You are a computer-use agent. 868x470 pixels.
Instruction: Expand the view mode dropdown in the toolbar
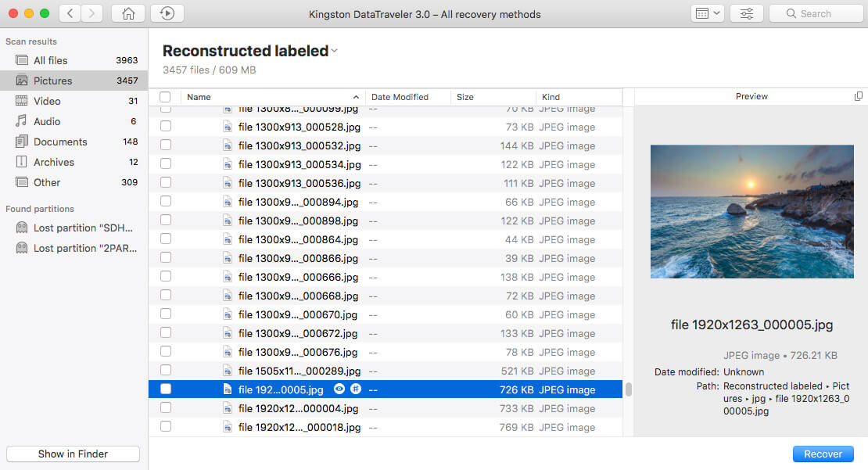[x=707, y=13]
